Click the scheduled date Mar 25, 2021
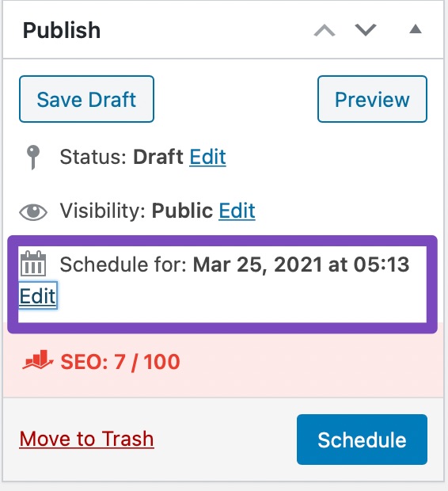The height and width of the screenshot is (491, 448). click(x=257, y=265)
